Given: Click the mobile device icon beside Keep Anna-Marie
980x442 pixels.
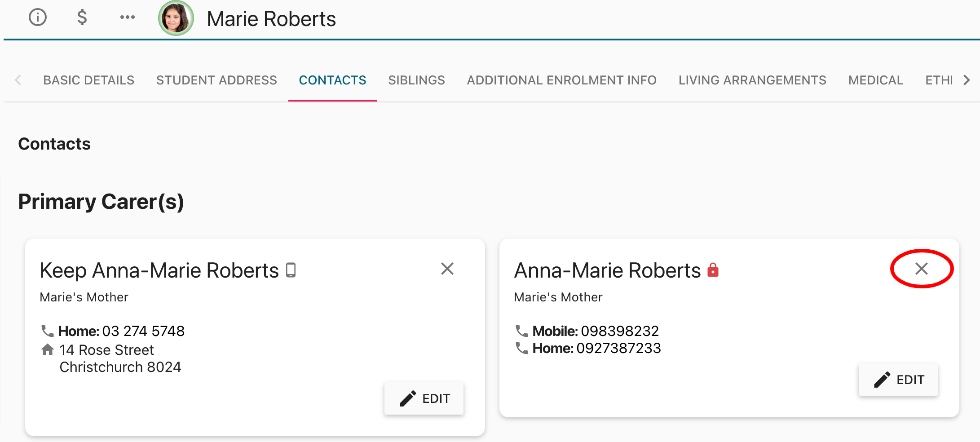Looking at the screenshot, I should 291,270.
